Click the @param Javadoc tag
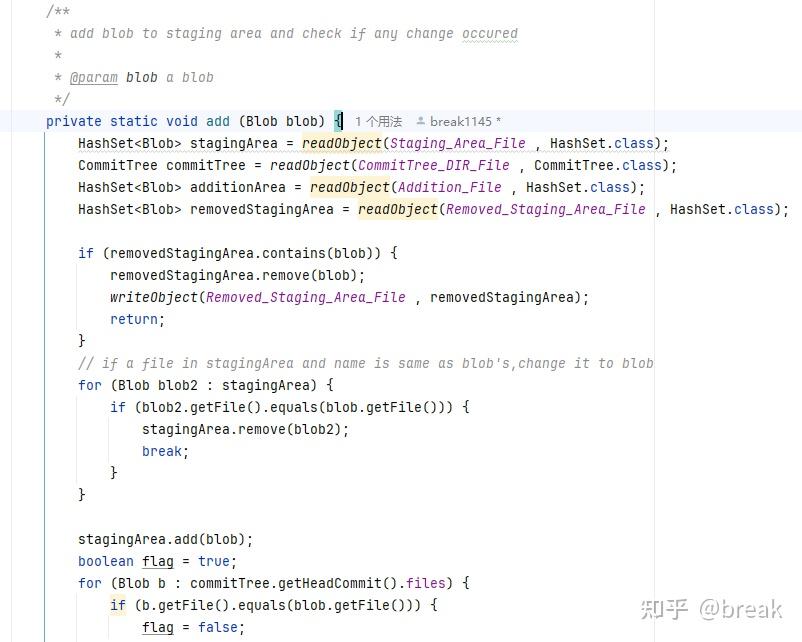 (93, 77)
